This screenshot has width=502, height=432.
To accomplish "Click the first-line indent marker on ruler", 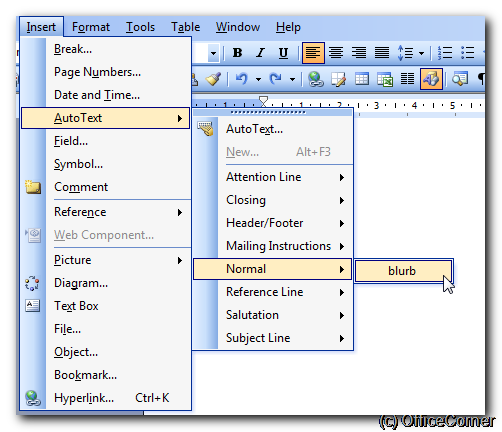I will (263, 100).
